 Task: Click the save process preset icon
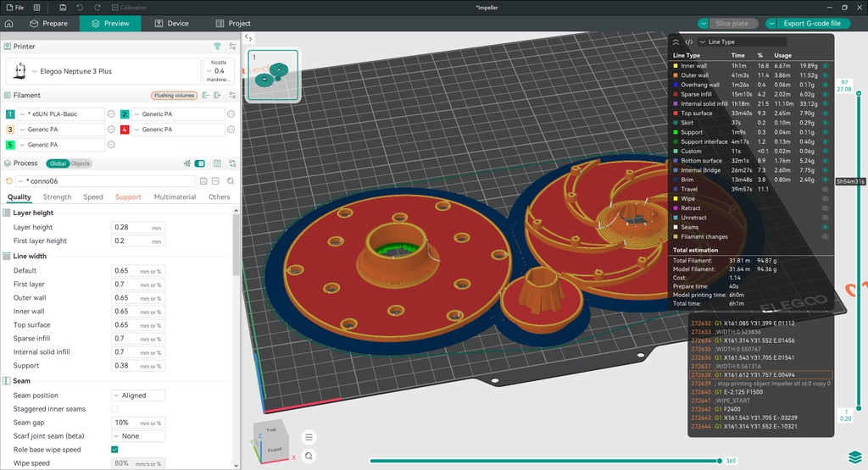pyautogui.click(x=203, y=181)
